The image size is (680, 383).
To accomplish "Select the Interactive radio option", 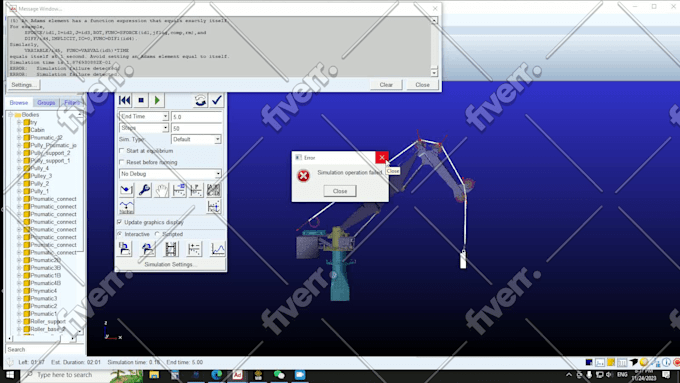I will tap(120, 234).
